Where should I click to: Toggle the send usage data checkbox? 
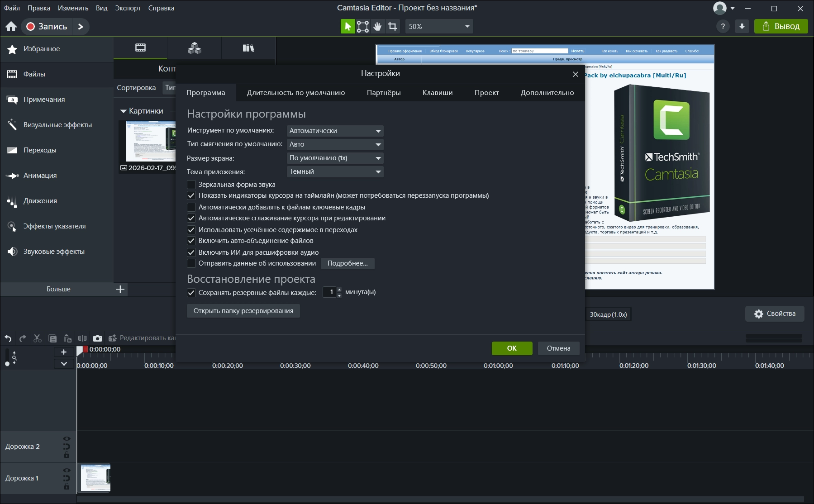191,263
